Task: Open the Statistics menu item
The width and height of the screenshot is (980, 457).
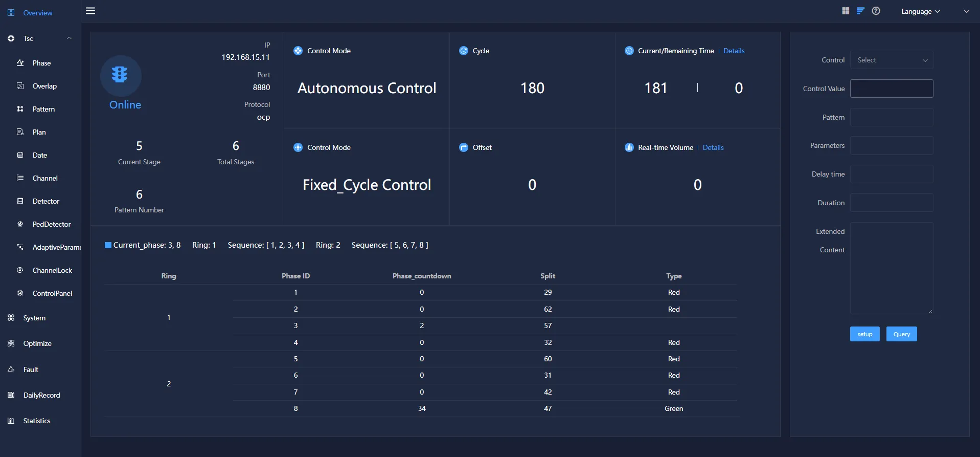Action: [x=37, y=421]
